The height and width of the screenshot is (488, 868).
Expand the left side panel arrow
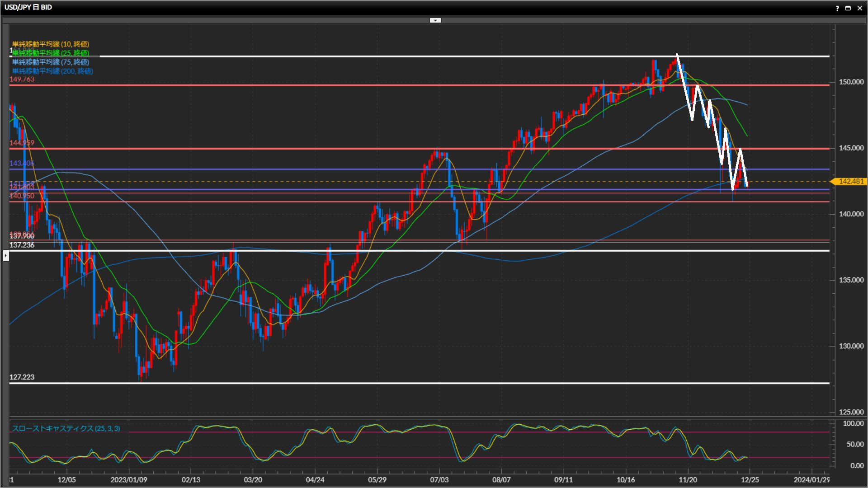click(x=5, y=256)
